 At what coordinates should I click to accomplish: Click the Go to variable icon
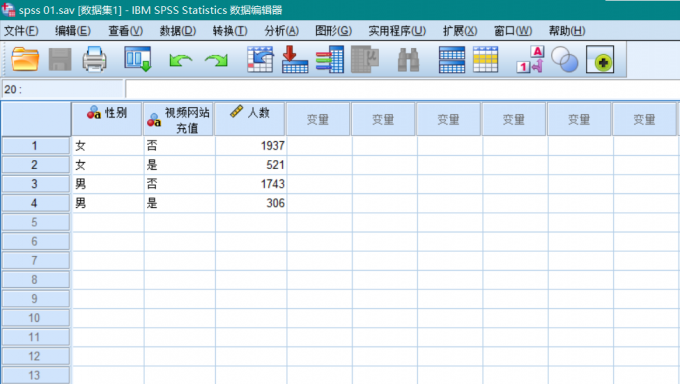(x=295, y=59)
